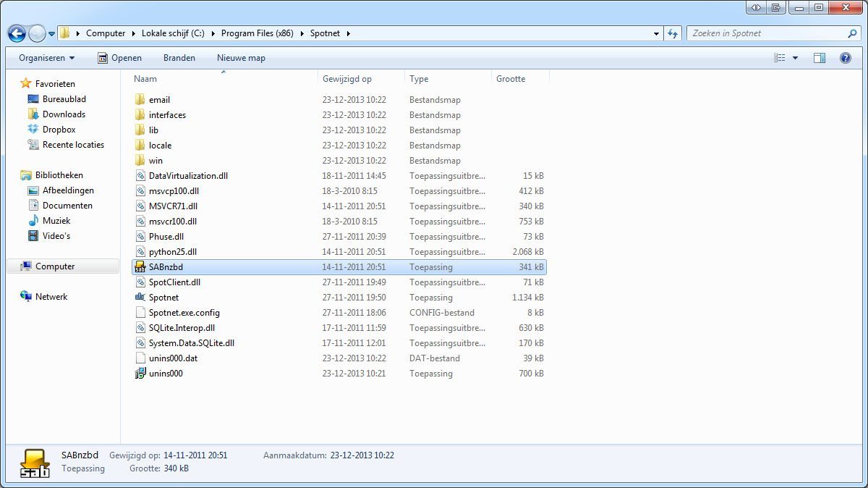Click the 1.134 kB size value
This screenshot has height=488, width=868.
(x=528, y=298)
